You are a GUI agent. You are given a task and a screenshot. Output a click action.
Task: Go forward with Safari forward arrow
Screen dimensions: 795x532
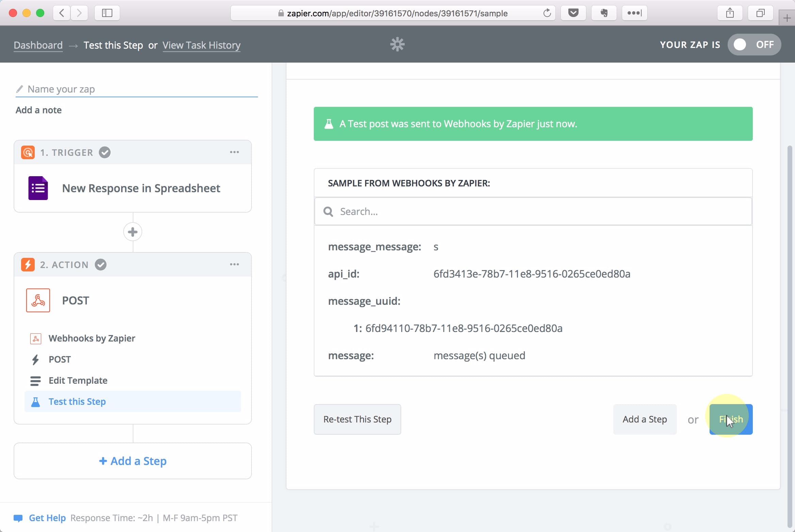79,13
